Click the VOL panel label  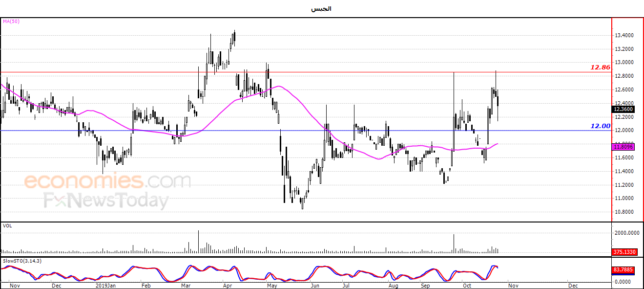pyautogui.click(x=7, y=226)
